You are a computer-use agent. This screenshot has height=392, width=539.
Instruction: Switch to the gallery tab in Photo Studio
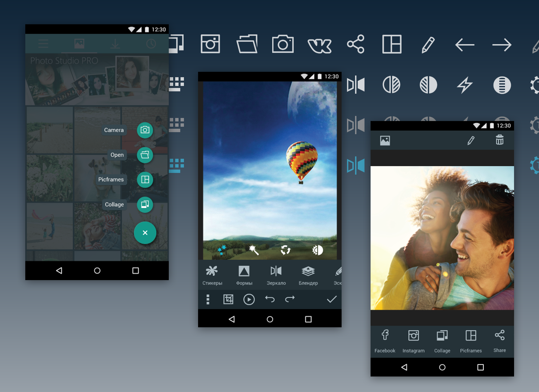(79, 43)
